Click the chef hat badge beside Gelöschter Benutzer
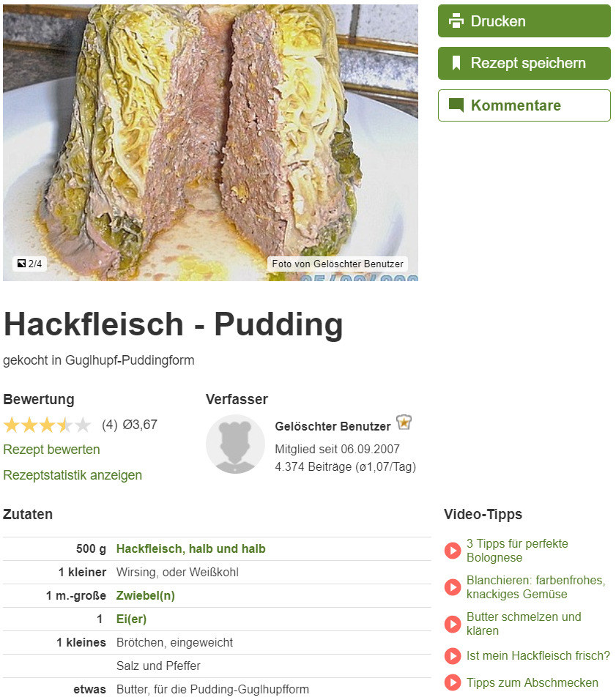 [x=404, y=422]
